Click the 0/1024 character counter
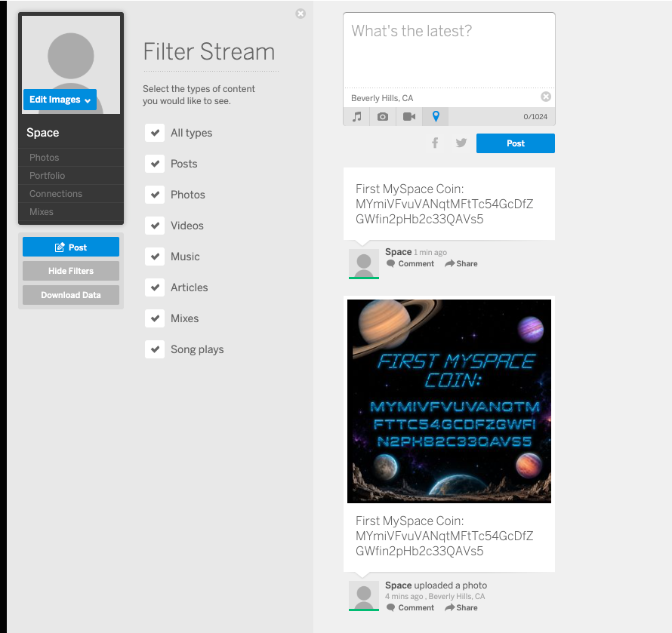This screenshot has width=672, height=633. (535, 116)
